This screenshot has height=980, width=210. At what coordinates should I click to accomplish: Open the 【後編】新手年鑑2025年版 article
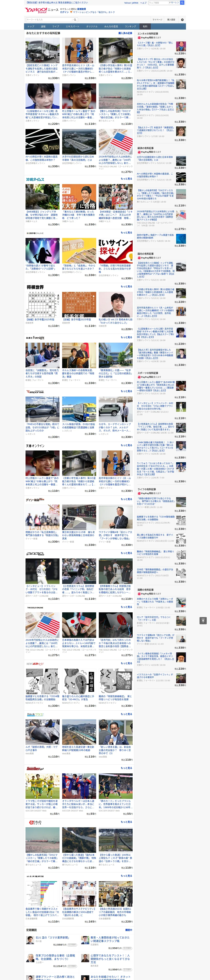40,320
